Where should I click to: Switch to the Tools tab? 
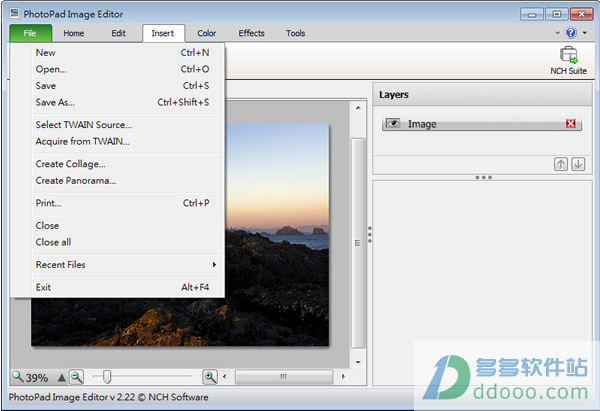[x=295, y=33]
